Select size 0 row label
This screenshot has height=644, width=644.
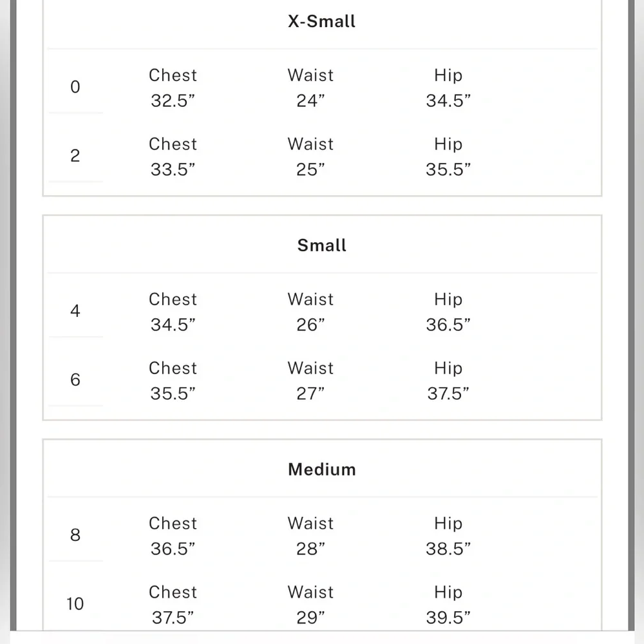tap(75, 87)
